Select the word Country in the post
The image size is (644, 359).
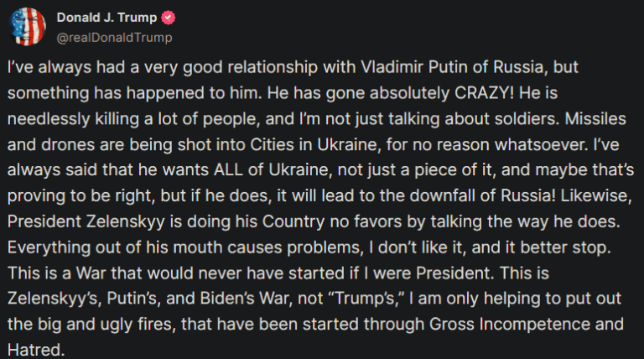point(293,221)
